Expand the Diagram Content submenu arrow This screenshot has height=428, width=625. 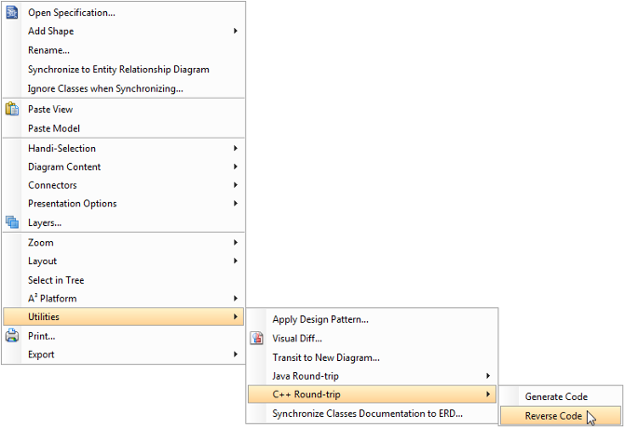click(236, 167)
